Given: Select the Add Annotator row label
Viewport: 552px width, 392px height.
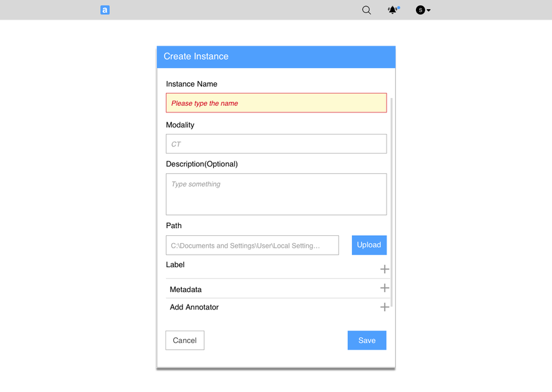Looking at the screenshot, I should (x=194, y=307).
